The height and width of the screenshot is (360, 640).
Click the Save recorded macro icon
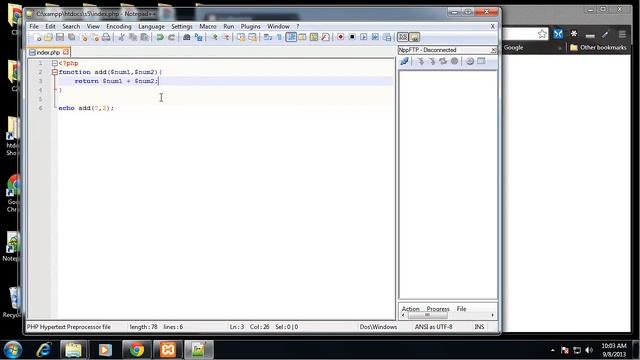(387, 38)
